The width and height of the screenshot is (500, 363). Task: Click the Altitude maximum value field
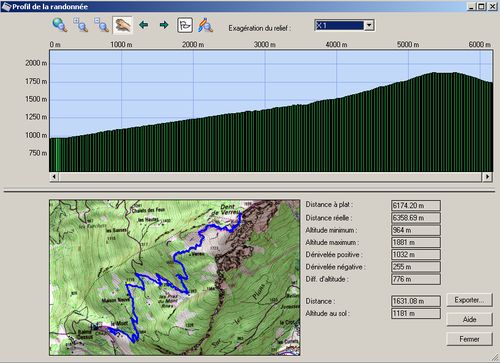click(x=416, y=242)
